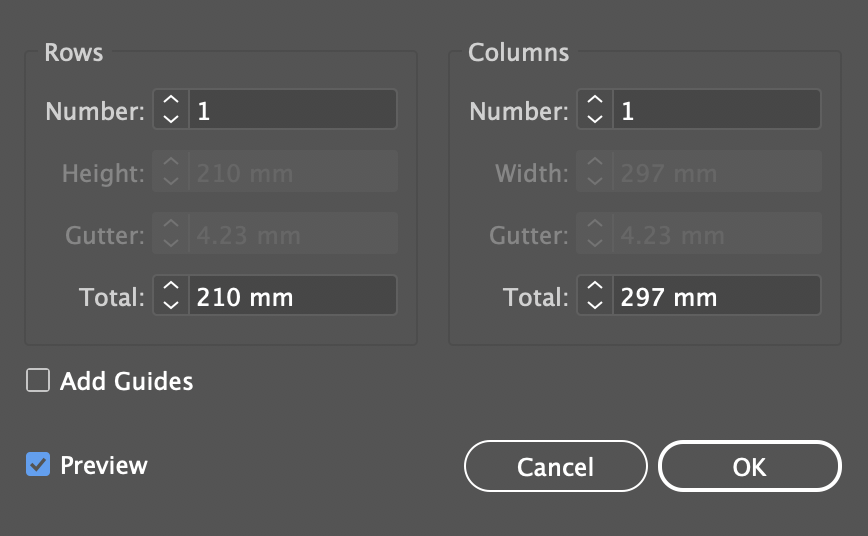Screen dimensions: 868x536
Task: Select the Columns Total 297 mm field
Action: (x=716, y=296)
